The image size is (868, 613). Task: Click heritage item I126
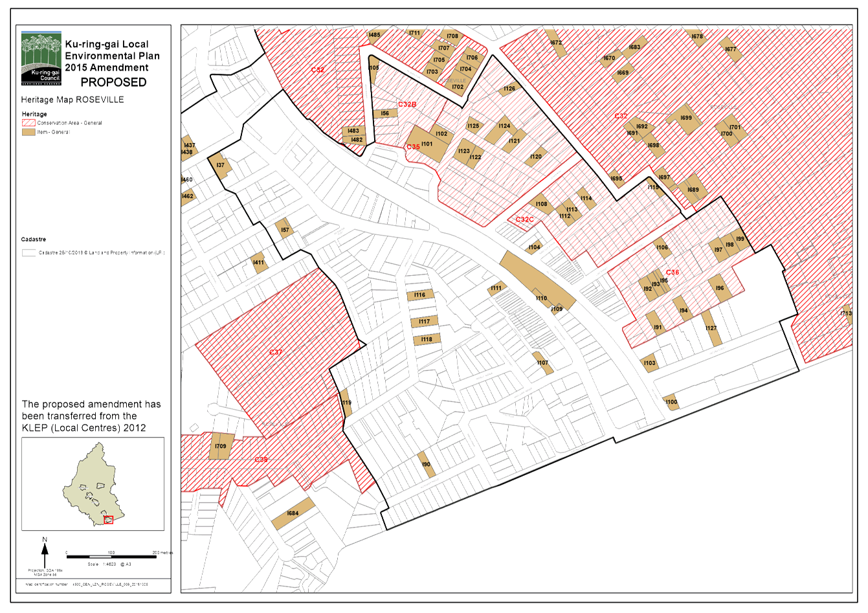pyautogui.click(x=509, y=89)
